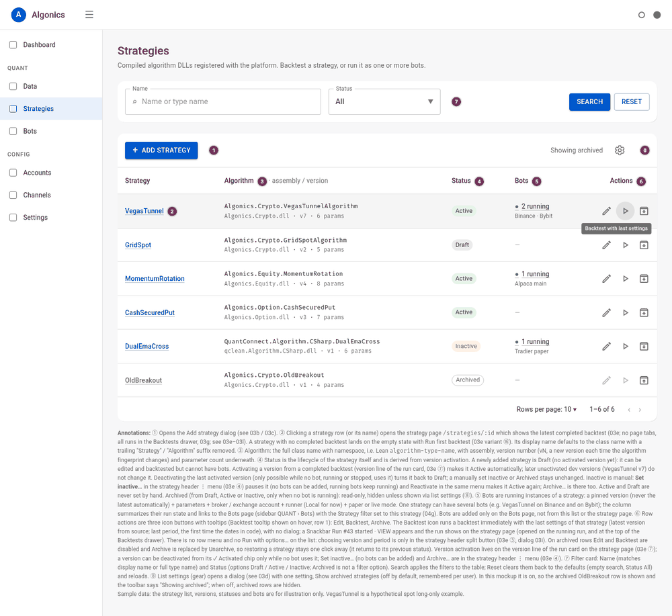Toggle the hamburger menu beside the Algonics logo

click(x=89, y=15)
